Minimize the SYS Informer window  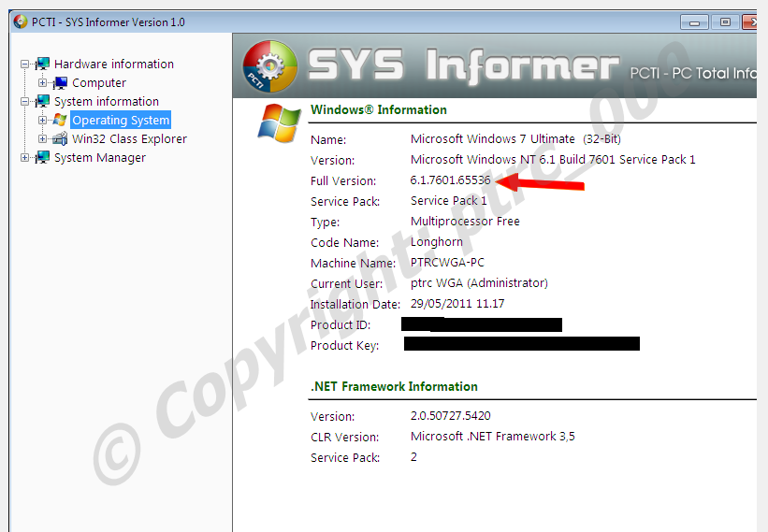click(x=694, y=22)
